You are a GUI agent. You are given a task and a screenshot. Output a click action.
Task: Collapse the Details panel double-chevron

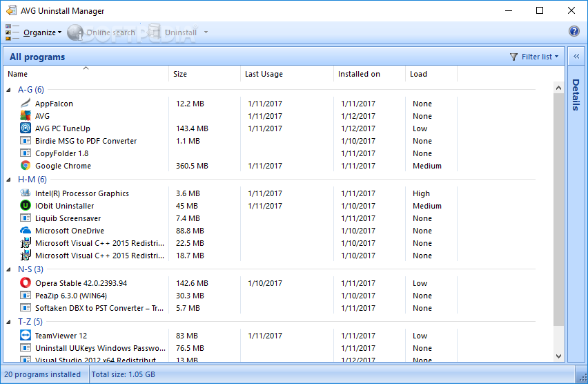[x=576, y=57]
